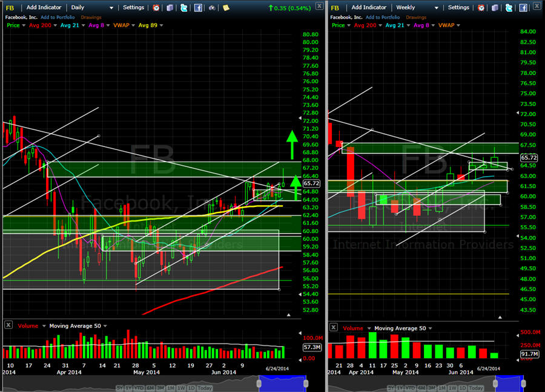
Task: Open the alarm clock alert icon in Daily chart
Action: coord(156,8)
